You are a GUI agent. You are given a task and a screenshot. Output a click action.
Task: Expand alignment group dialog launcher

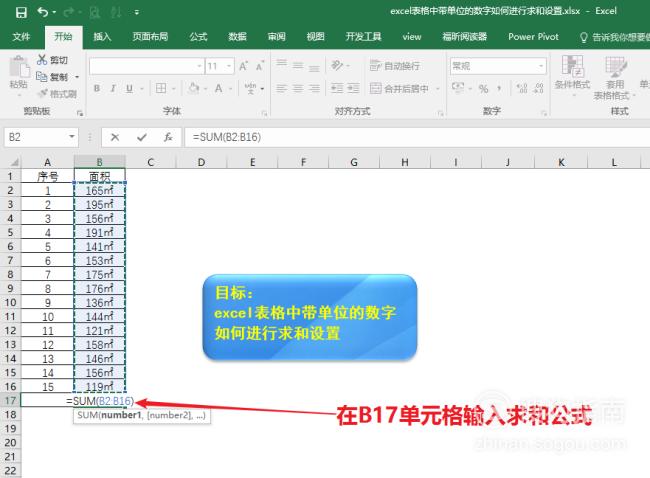coord(440,113)
